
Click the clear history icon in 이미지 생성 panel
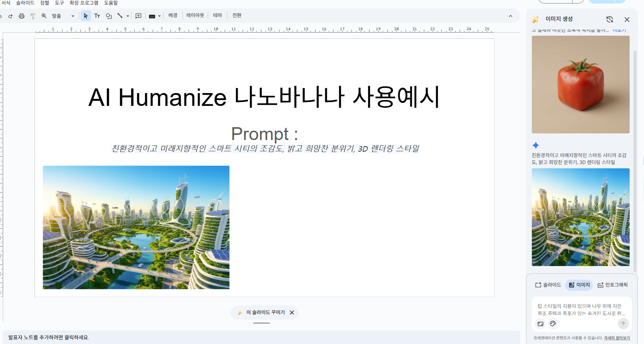pyautogui.click(x=610, y=19)
